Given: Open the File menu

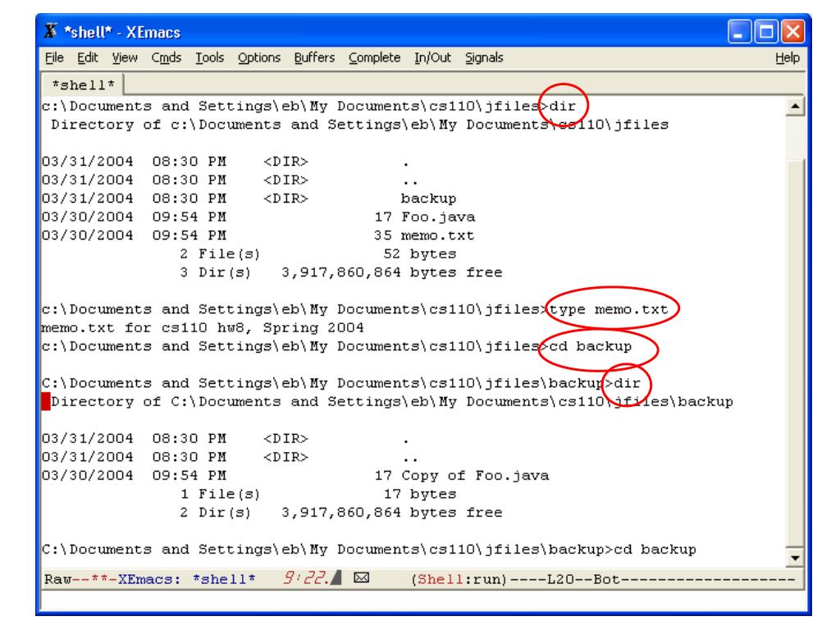Looking at the screenshot, I should tap(54, 58).
